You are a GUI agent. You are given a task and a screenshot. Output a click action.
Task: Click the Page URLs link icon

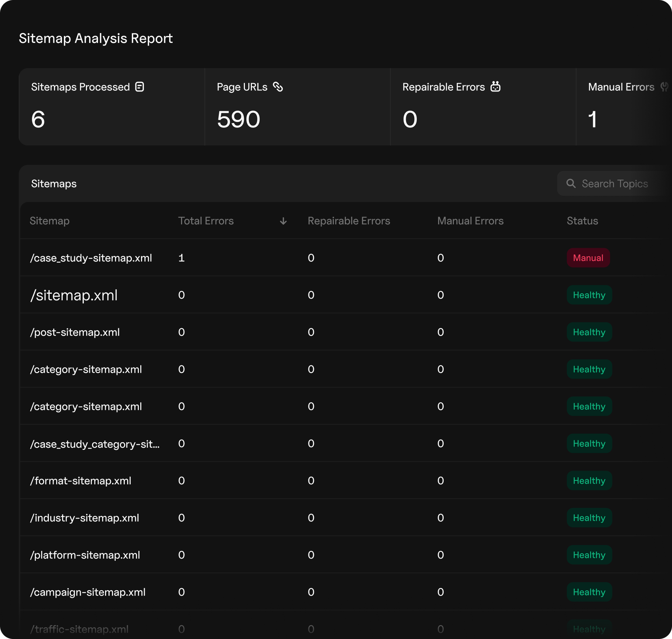pos(278,87)
